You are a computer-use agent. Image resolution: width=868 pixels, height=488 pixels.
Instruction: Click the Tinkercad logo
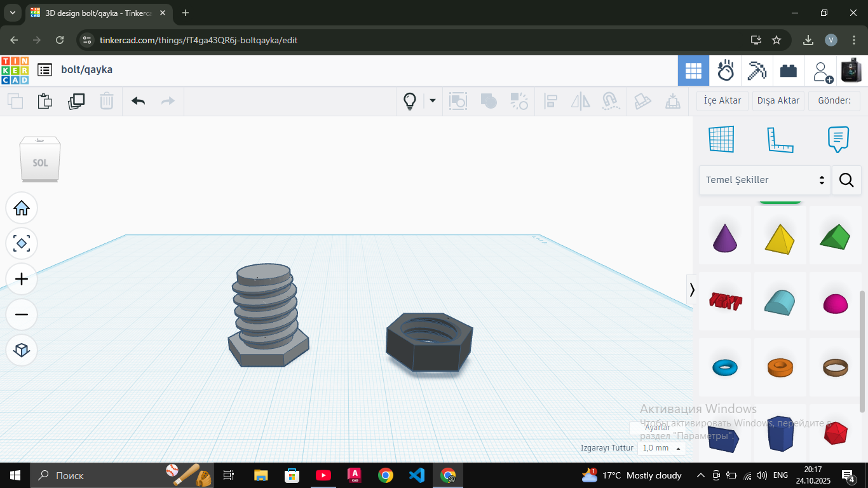coord(15,70)
